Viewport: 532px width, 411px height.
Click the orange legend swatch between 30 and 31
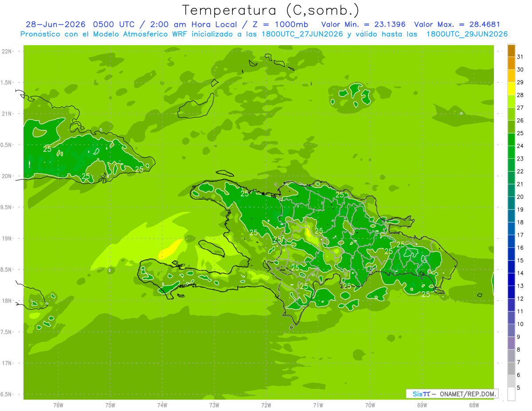[511, 63]
